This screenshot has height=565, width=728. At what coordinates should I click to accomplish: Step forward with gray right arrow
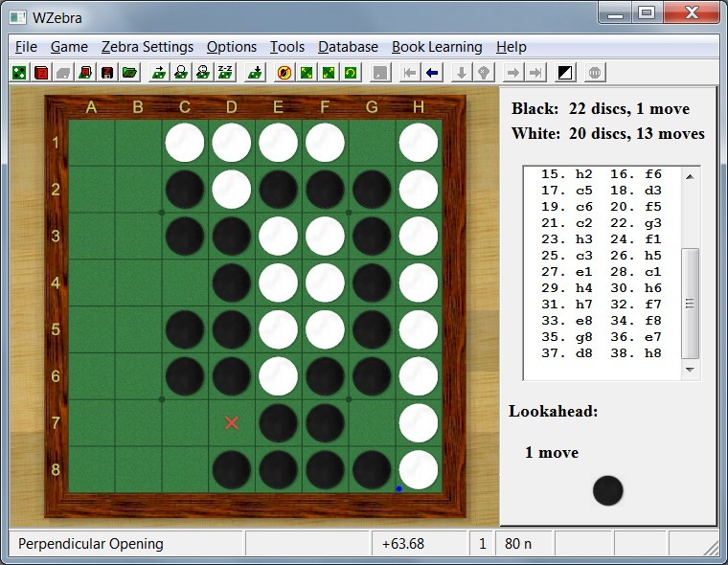(x=513, y=73)
